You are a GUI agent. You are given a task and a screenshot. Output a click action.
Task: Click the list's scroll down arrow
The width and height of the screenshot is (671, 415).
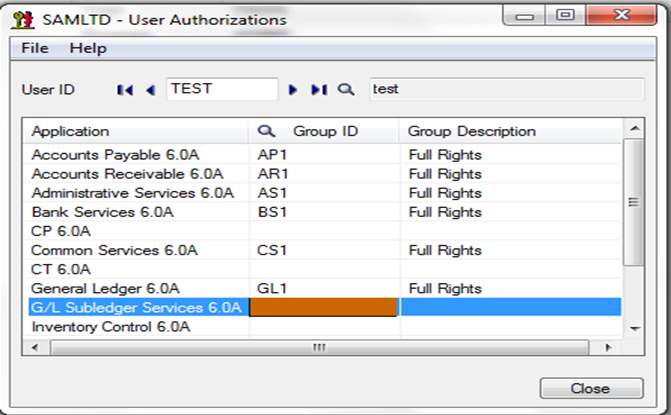click(x=635, y=329)
